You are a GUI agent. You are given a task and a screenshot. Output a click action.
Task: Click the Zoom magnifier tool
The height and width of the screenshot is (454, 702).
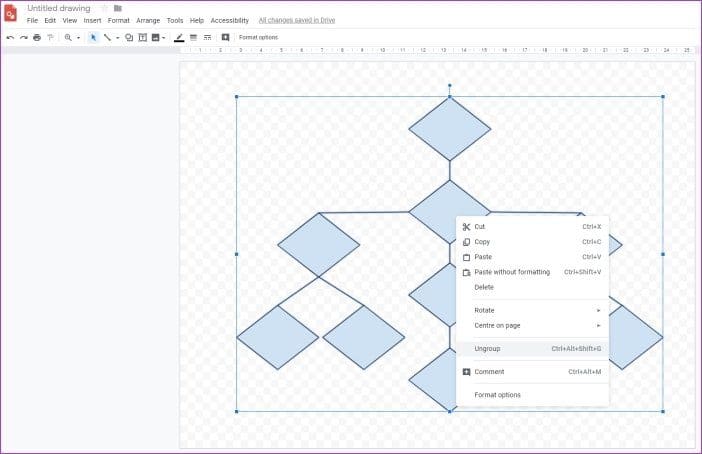[x=68, y=38]
